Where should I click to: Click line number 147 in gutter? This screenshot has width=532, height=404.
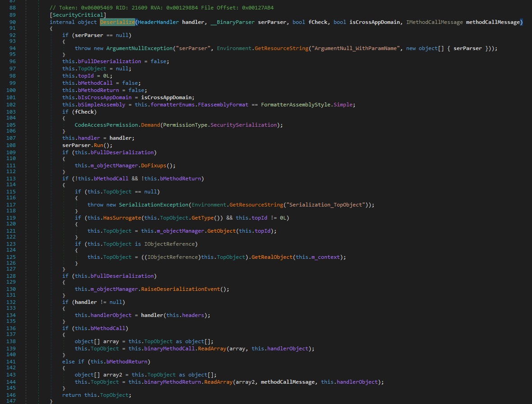pos(11,401)
